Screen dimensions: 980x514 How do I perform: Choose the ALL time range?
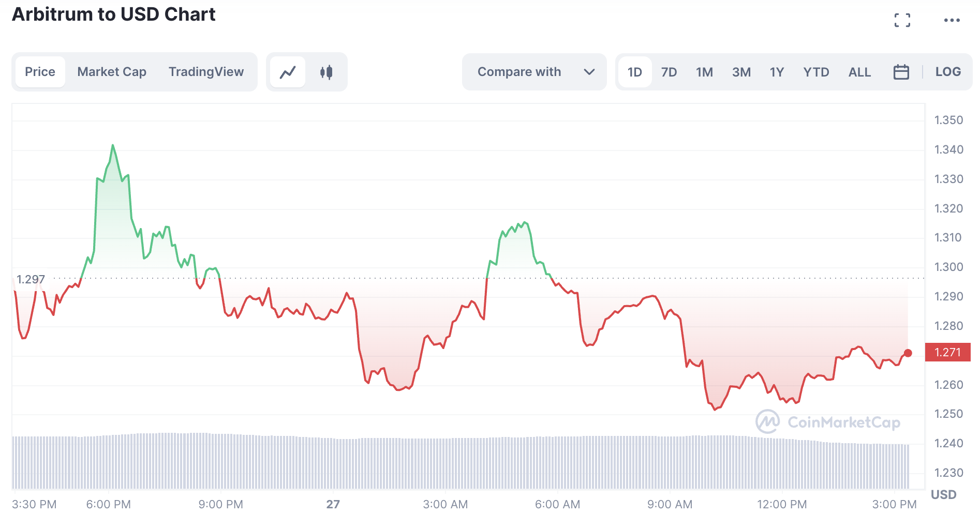(859, 72)
